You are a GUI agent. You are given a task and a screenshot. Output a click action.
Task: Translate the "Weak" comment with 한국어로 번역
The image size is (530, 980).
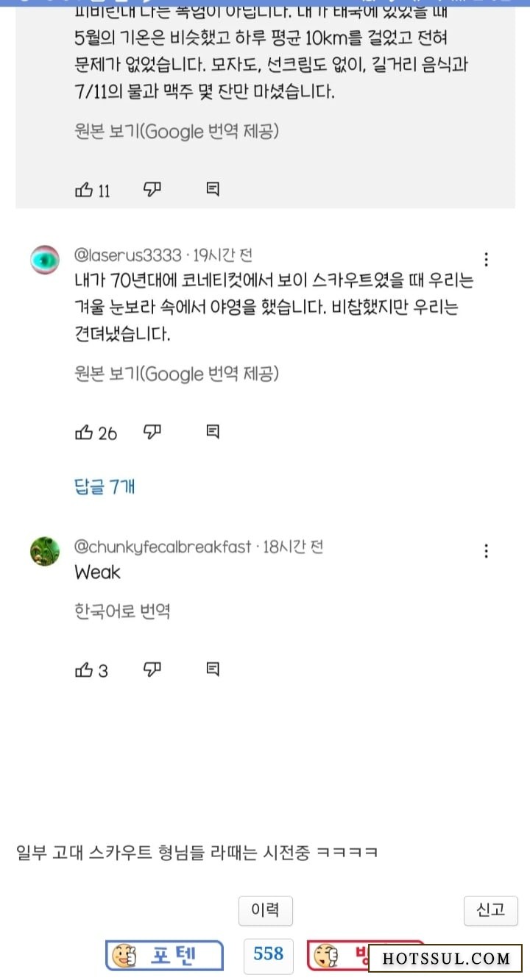[122, 611]
